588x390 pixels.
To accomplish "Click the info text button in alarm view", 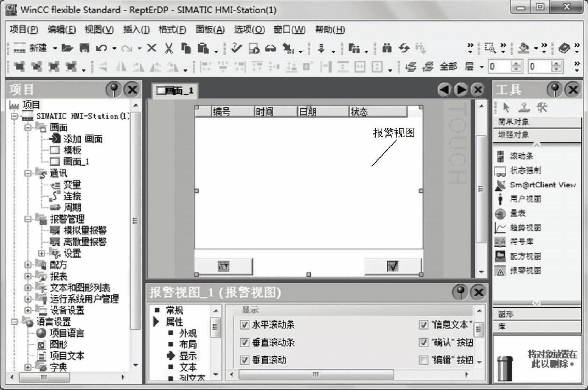I will (x=224, y=266).
